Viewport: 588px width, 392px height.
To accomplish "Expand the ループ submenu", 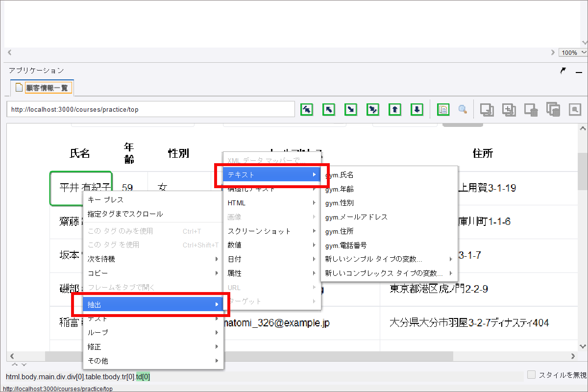I will tap(153, 332).
